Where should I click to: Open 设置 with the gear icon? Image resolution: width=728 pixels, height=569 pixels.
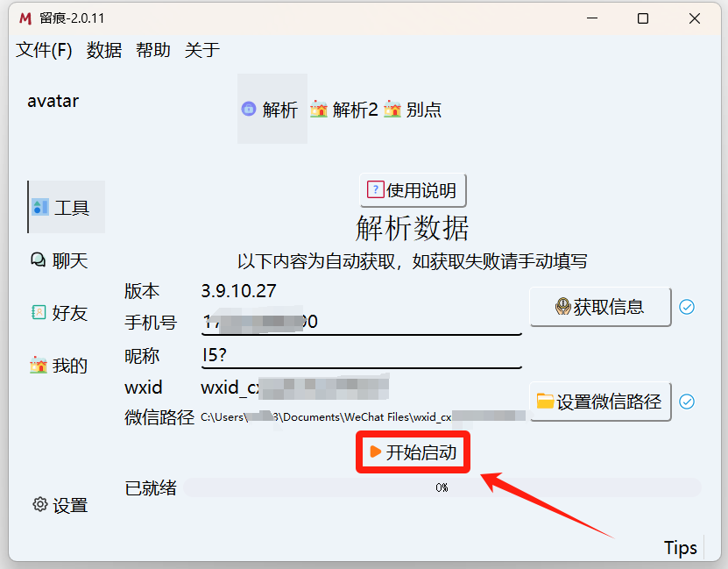pyautogui.click(x=60, y=505)
